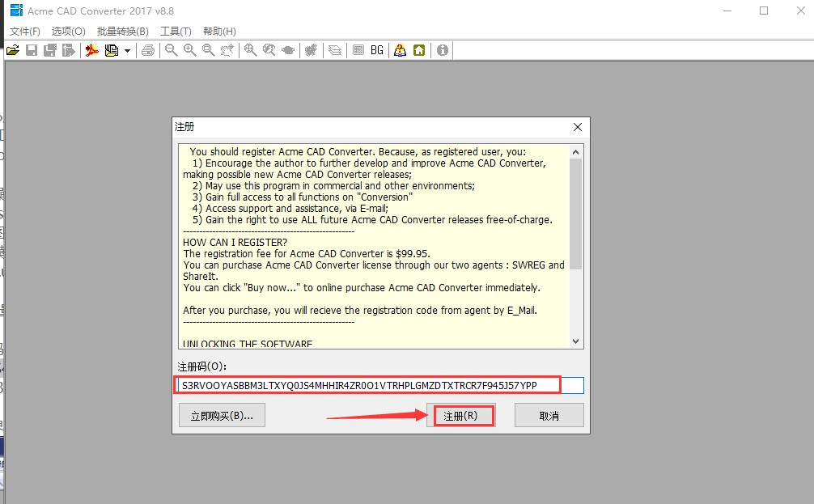The height and width of the screenshot is (504, 814).
Task: Click the info text vertical scrollbar thumb
Action: tap(576, 214)
